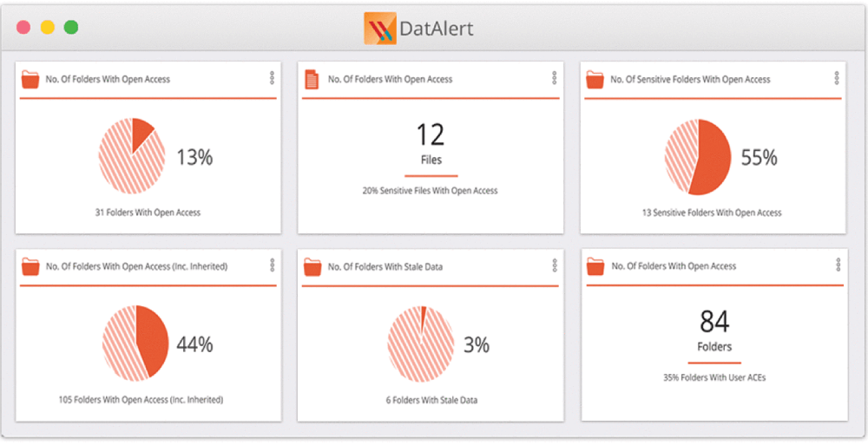Click the 3% stale data pie chart
Viewport: 868px width, 445px height.
[420, 344]
